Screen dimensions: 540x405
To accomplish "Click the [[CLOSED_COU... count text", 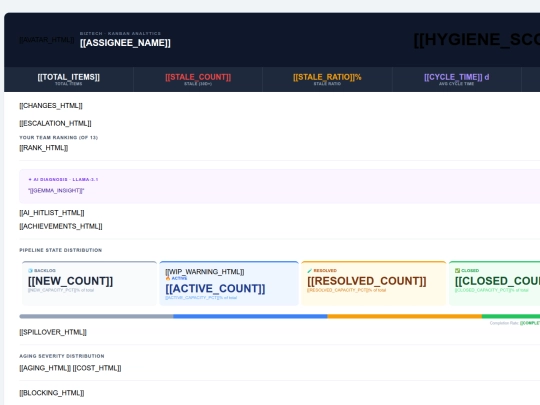I will pos(497,281).
